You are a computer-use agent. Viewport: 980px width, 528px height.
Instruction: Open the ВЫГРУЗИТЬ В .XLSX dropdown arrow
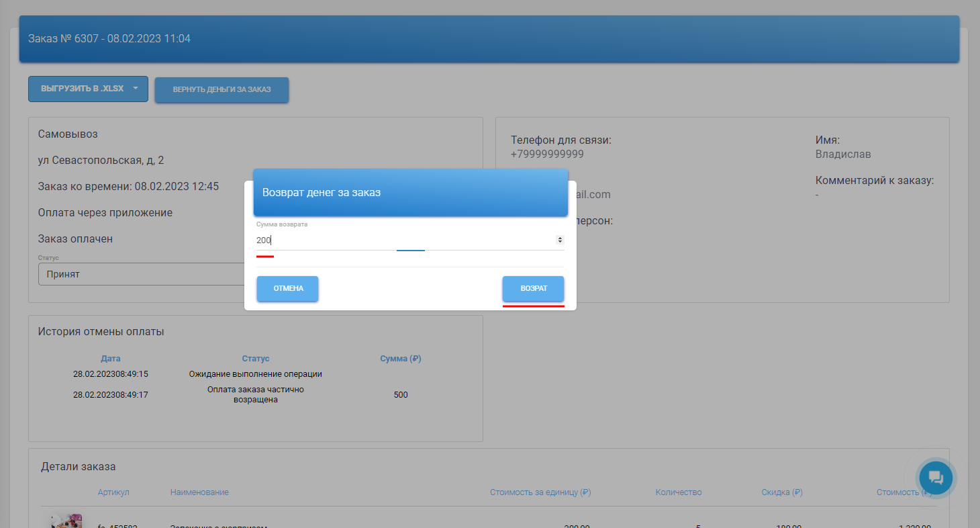pos(136,89)
